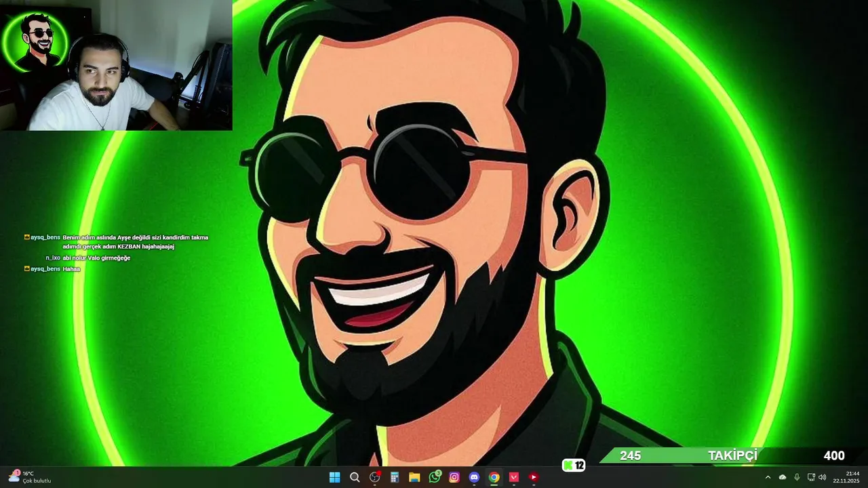The width and height of the screenshot is (868, 488).
Task: Click the date 22.11.2025
Action: point(846,481)
